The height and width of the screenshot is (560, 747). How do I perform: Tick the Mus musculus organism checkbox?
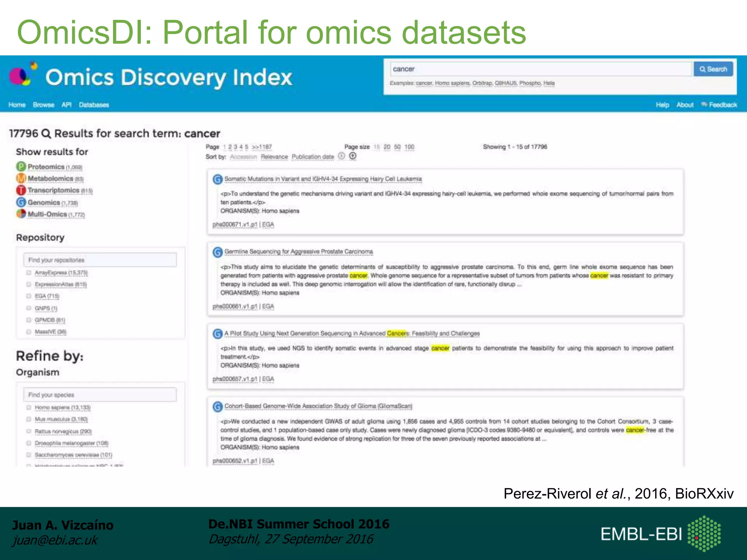point(28,419)
